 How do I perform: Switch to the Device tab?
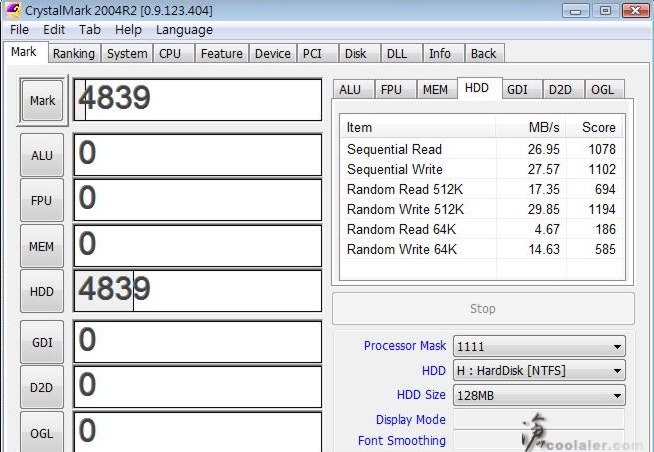(273, 54)
